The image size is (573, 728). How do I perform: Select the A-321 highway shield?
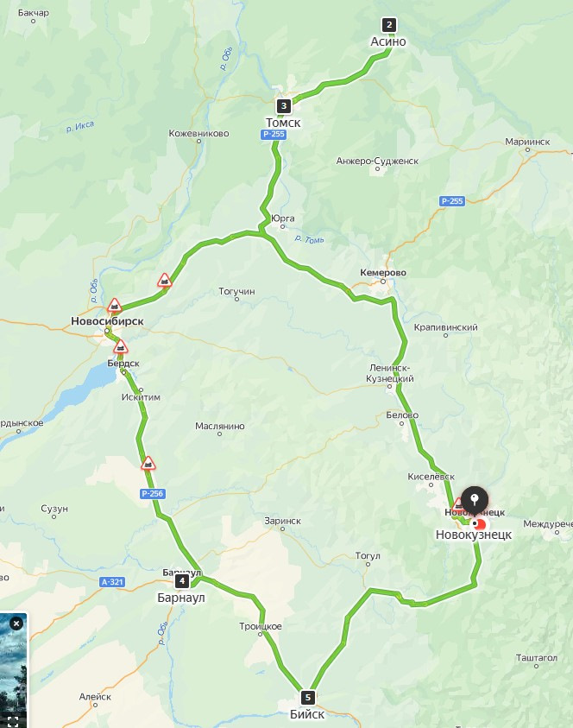coord(112,582)
